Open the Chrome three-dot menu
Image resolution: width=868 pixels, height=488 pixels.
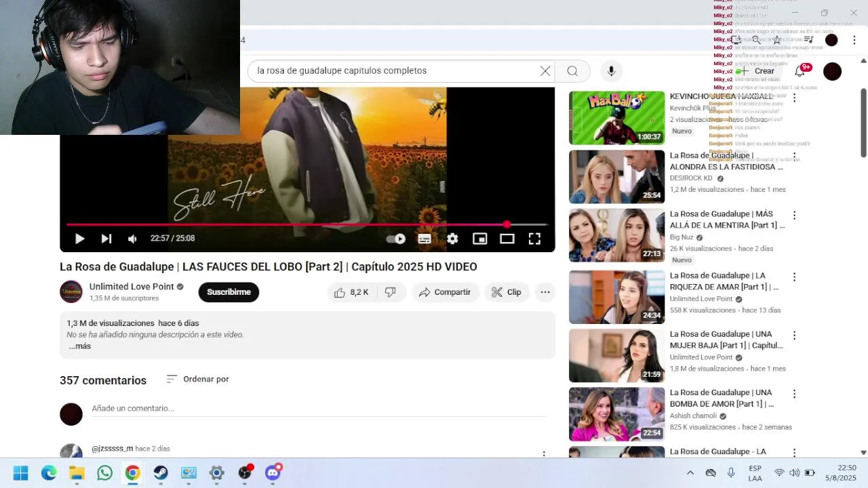pos(854,40)
